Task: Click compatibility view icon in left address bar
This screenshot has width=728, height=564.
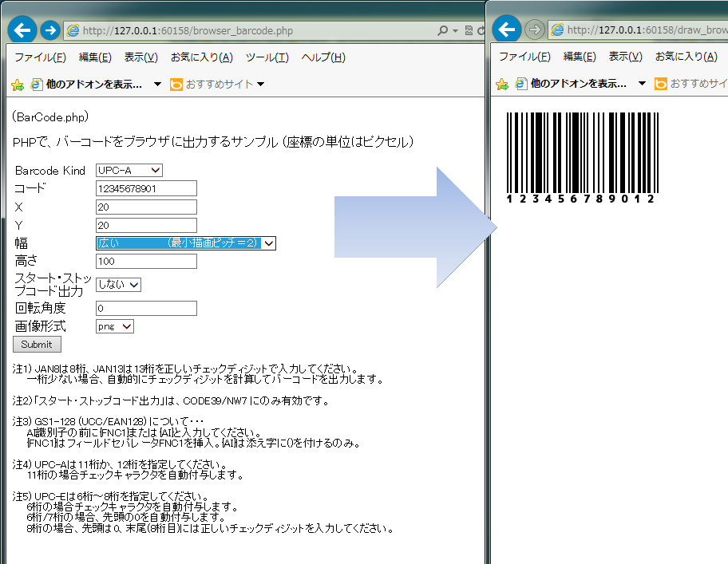Action: 469,30
